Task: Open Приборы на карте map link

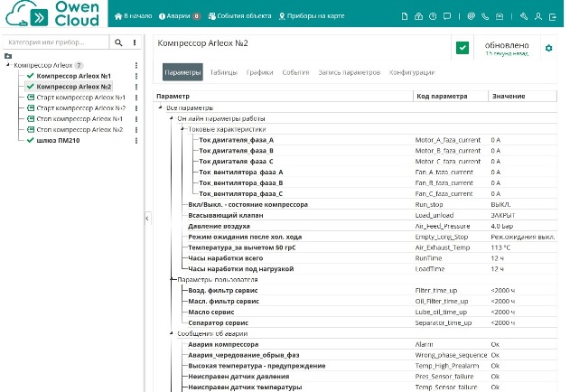Action: pos(312,16)
